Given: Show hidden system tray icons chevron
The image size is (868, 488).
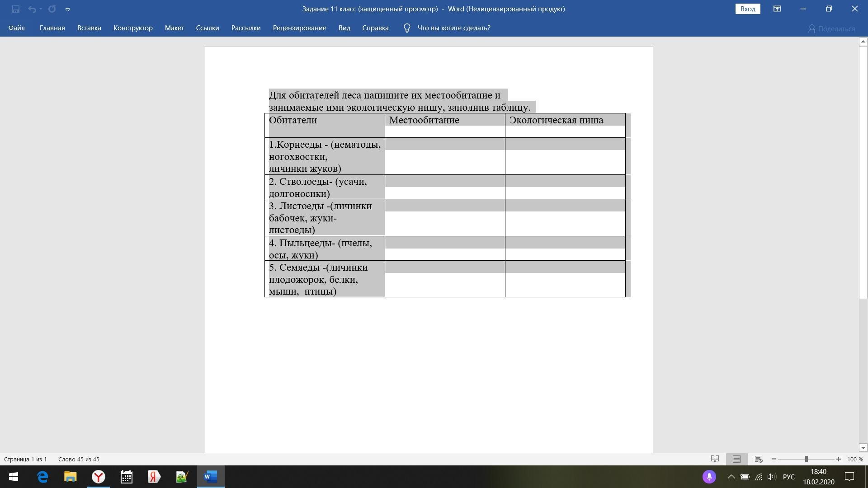Looking at the screenshot, I should pos(731,477).
